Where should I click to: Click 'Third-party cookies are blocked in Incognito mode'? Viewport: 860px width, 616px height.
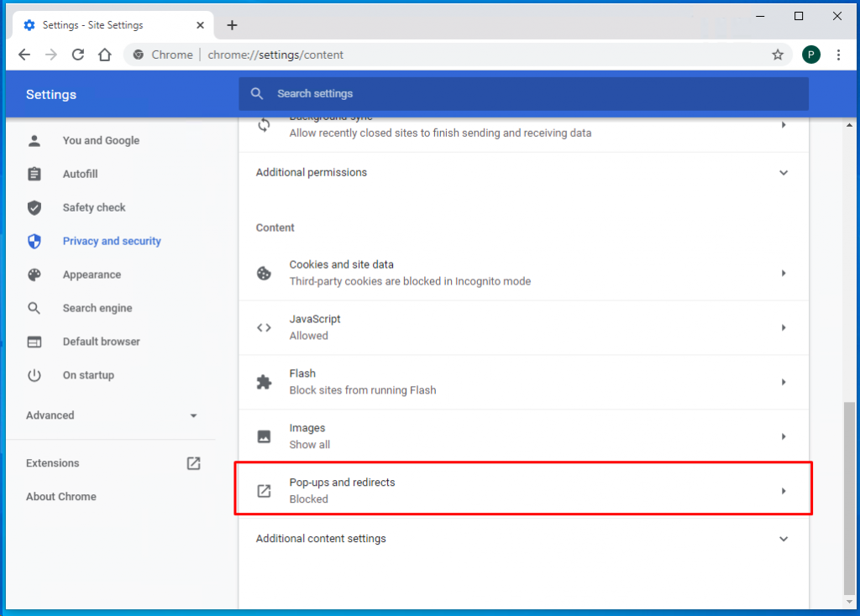[410, 281]
